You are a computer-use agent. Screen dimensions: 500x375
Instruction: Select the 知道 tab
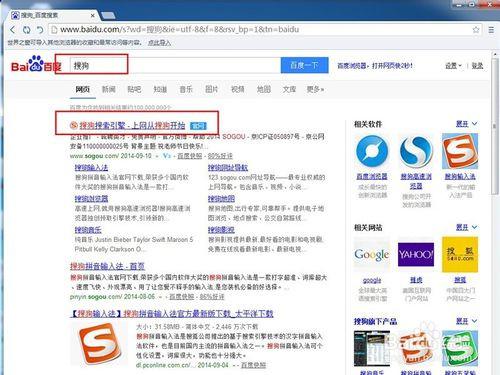[160, 89]
